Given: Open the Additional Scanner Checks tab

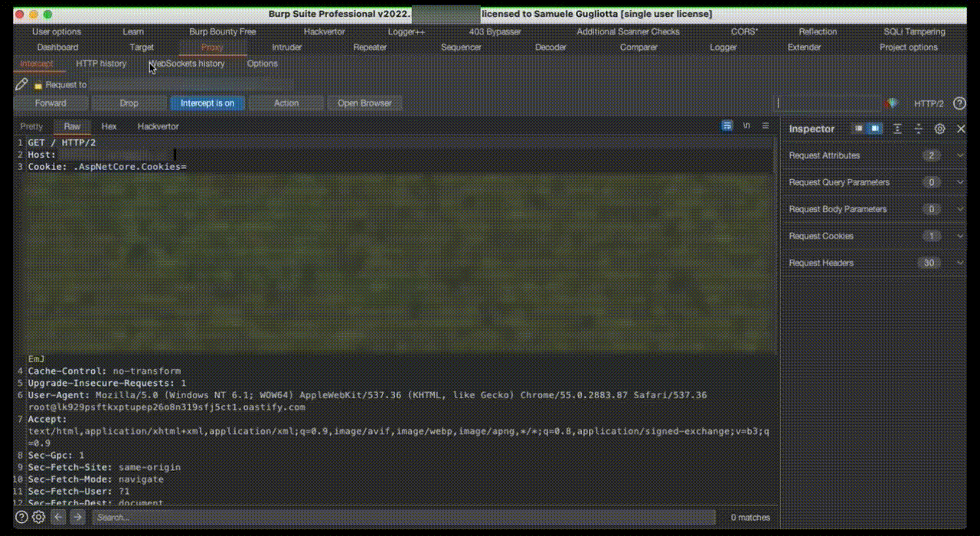Looking at the screenshot, I should click(x=628, y=32).
